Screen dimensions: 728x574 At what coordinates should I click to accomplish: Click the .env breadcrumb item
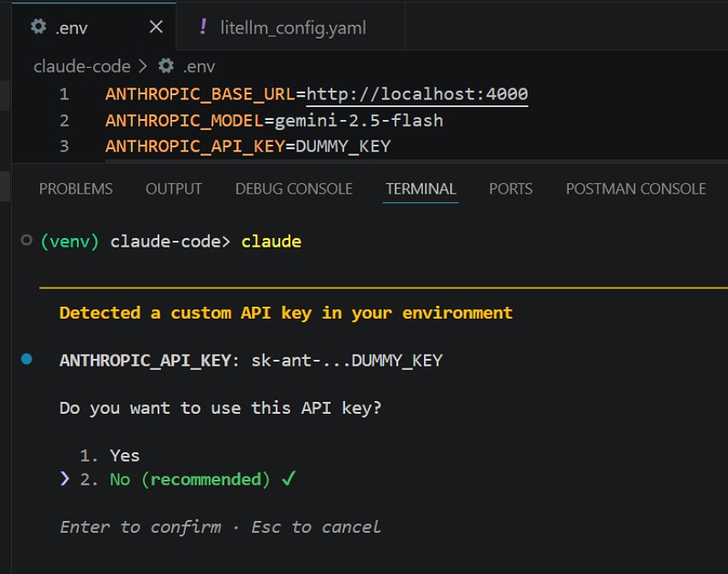(199, 67)
